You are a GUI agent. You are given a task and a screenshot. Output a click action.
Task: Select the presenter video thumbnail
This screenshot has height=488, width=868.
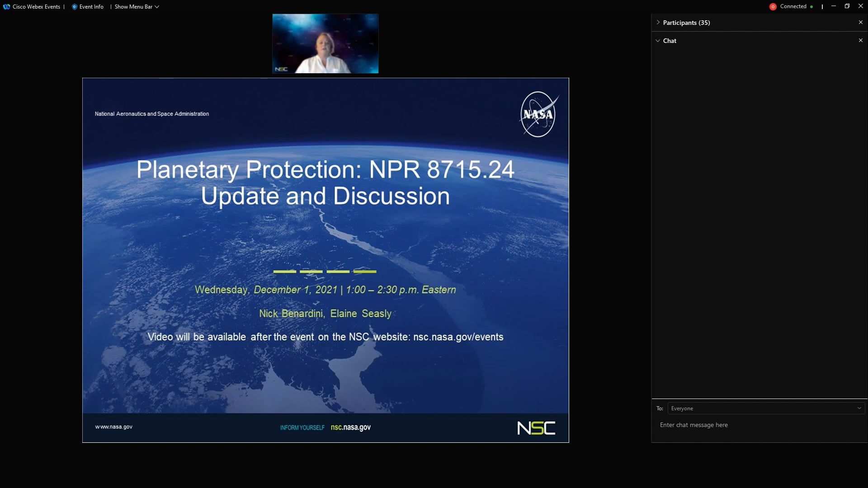click(325, 43)
